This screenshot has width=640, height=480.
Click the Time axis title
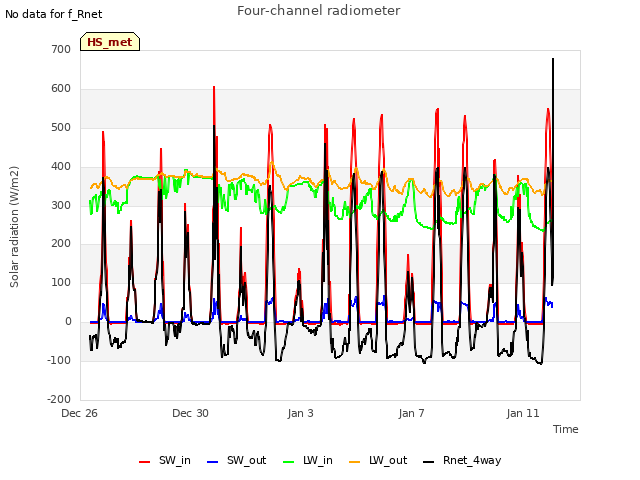click(566, 429)
